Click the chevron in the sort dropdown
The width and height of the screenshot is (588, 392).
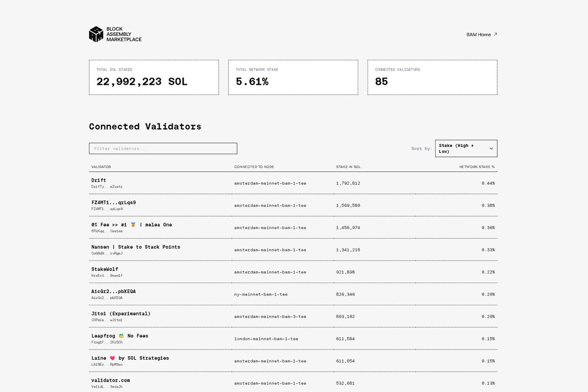tap(491, 148)
